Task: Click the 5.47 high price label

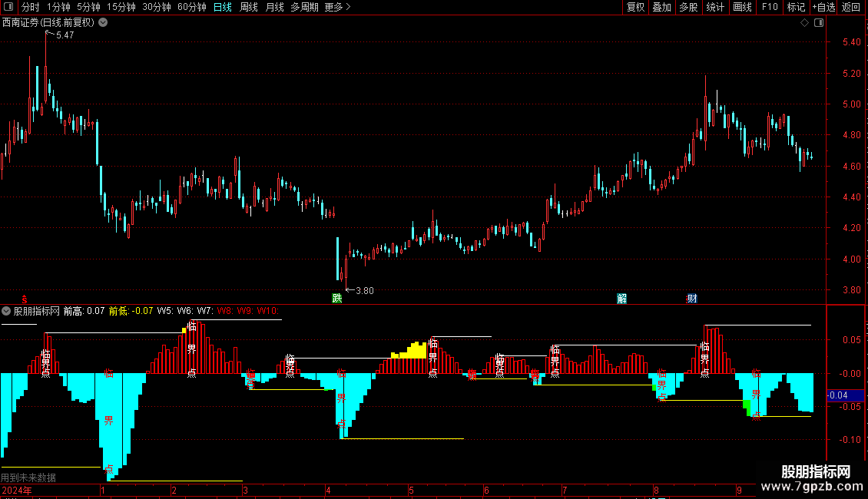Action: coord(65,35)
